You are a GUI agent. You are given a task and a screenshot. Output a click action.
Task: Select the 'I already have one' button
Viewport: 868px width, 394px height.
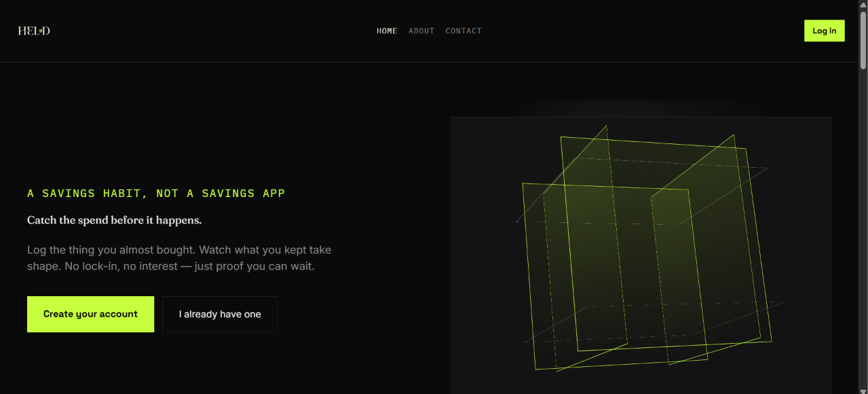coord(220,314)
